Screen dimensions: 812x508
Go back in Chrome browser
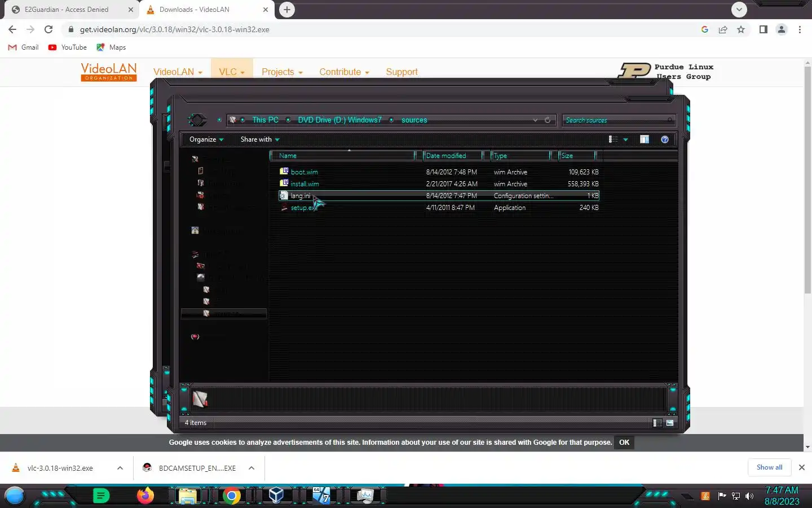12,29
